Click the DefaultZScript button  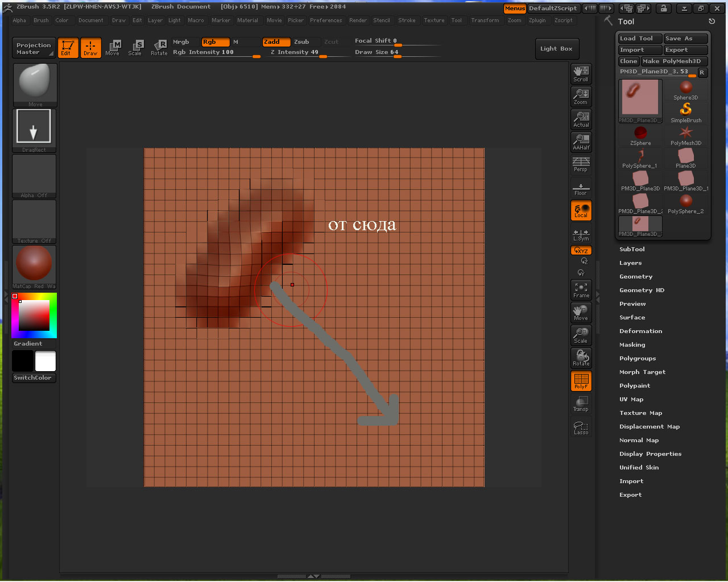(553, 9)
